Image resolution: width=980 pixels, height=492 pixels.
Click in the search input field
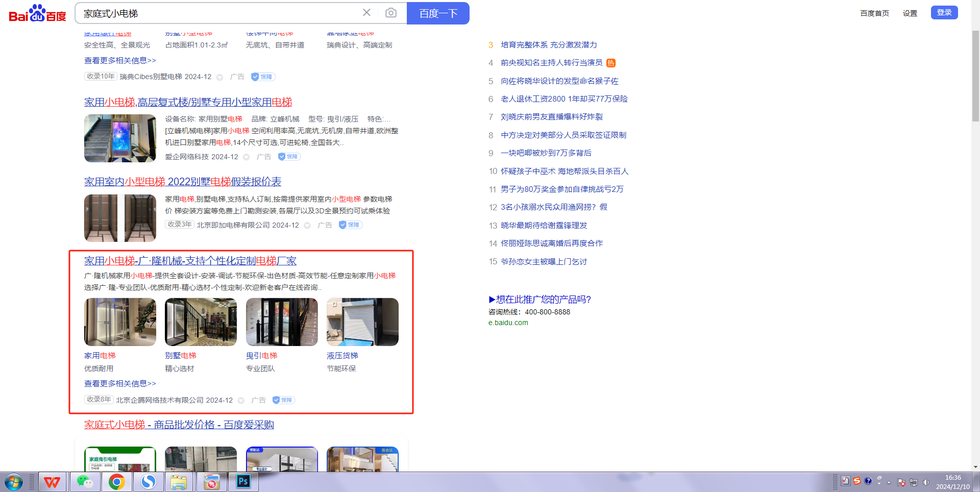click(x=219, y=13)
